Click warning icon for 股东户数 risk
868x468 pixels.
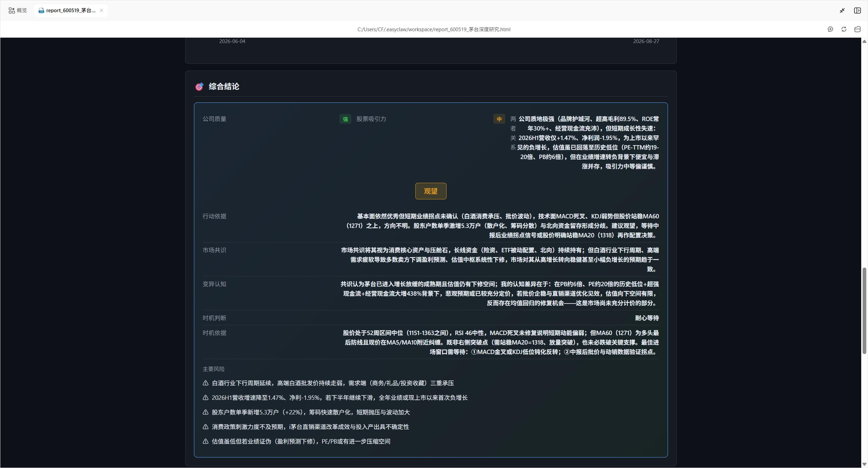point(205,412)
